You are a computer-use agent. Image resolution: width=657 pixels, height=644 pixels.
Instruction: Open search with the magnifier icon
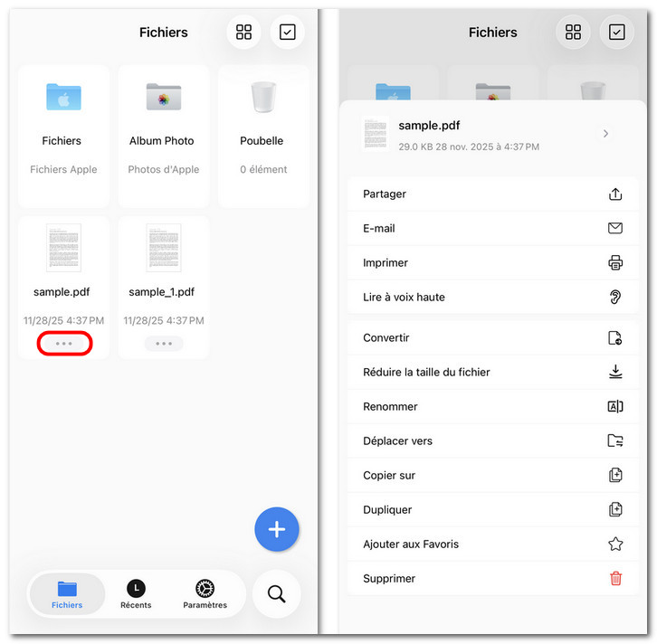(276, 593)
